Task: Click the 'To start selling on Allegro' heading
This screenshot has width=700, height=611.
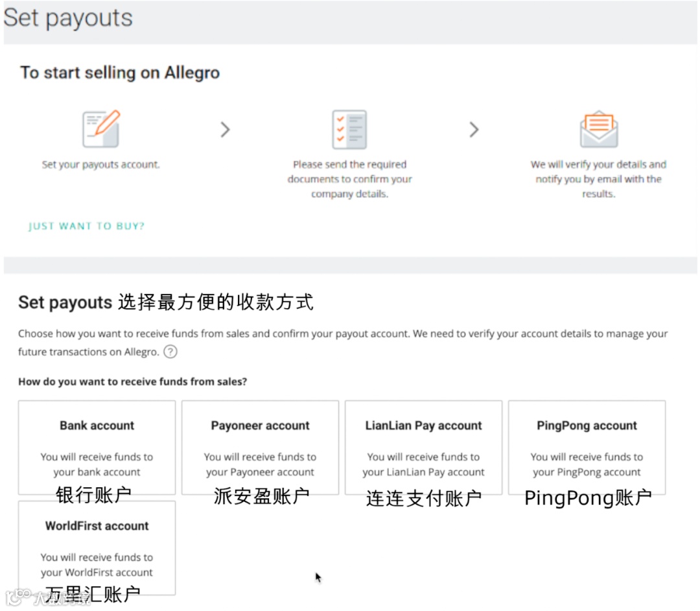Action: [120, 73]
